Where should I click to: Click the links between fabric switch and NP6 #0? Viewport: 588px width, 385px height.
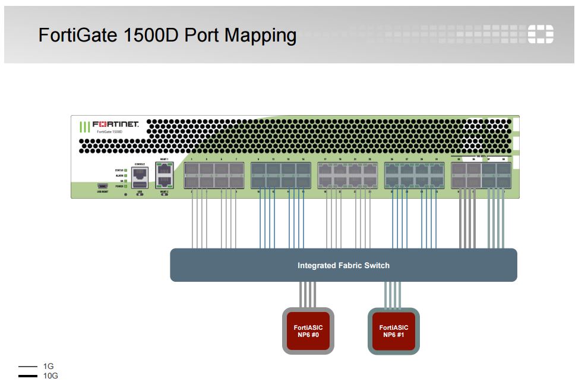(308, 295)
